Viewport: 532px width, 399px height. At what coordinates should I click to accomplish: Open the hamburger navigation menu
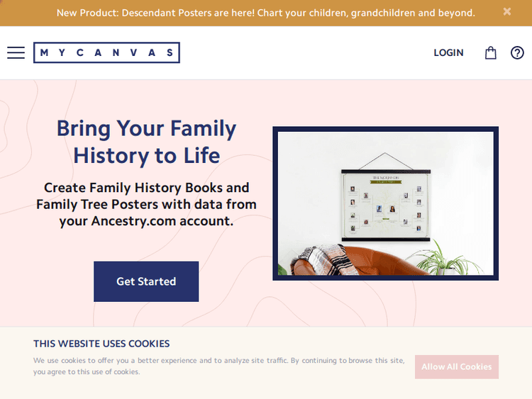tap(16, 53)
